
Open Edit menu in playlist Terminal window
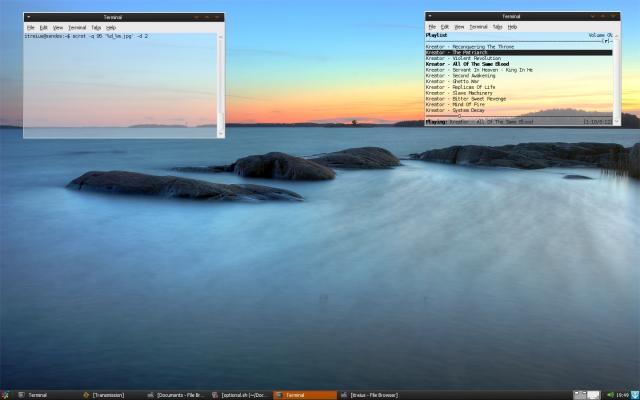pos(445,27)
